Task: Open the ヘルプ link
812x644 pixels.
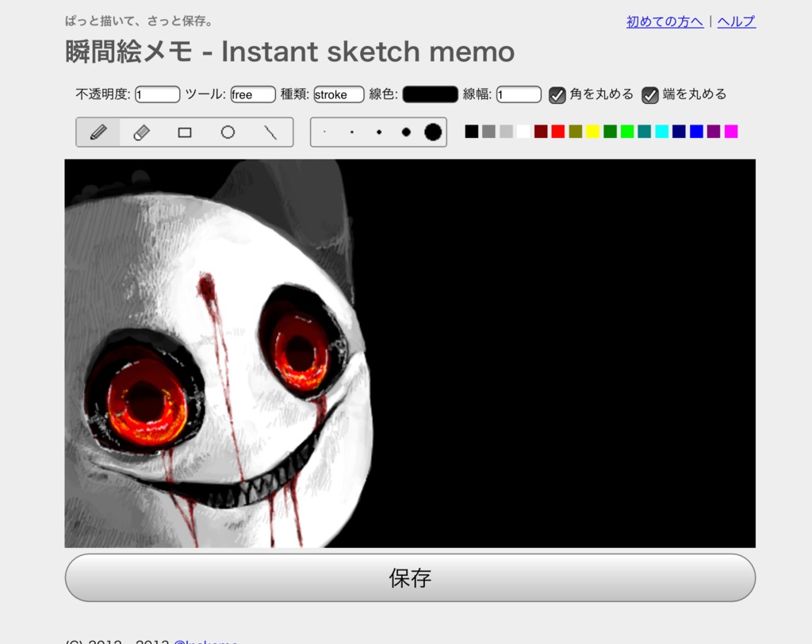Action: 737,21
